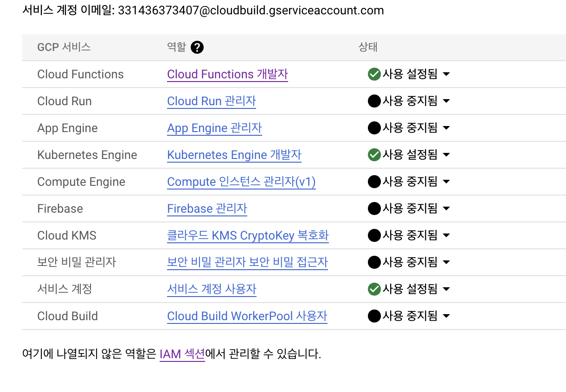Open the Cloud Functions 개발자 role link

click(x=227, y=74)
